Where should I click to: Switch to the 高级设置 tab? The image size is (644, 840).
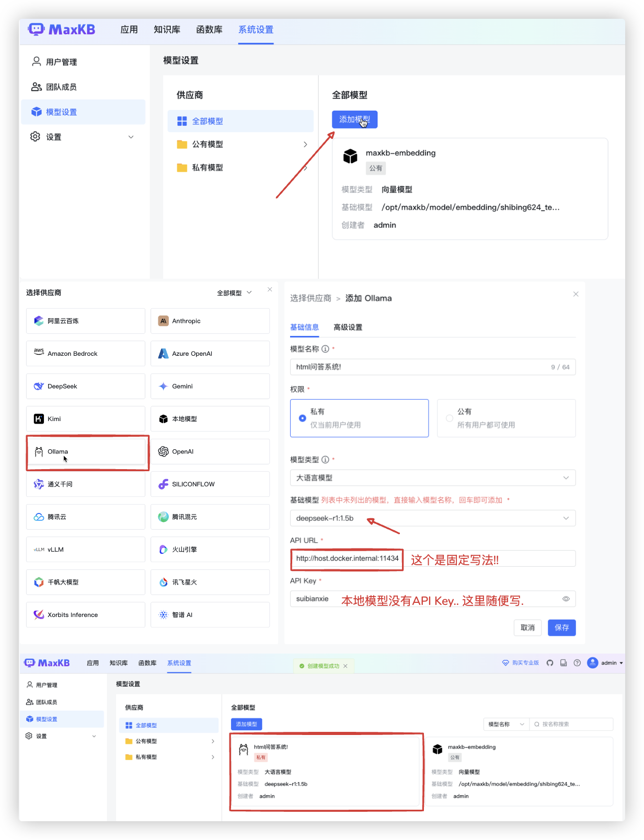point(348,328)
